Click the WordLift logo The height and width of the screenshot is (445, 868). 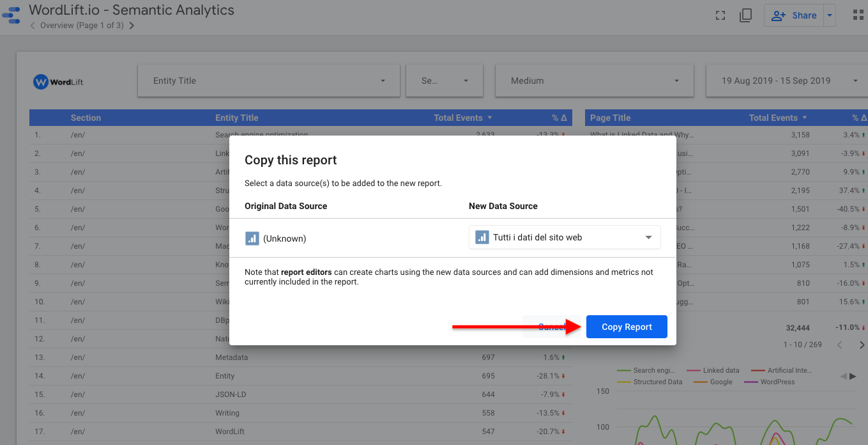point(58,82)
